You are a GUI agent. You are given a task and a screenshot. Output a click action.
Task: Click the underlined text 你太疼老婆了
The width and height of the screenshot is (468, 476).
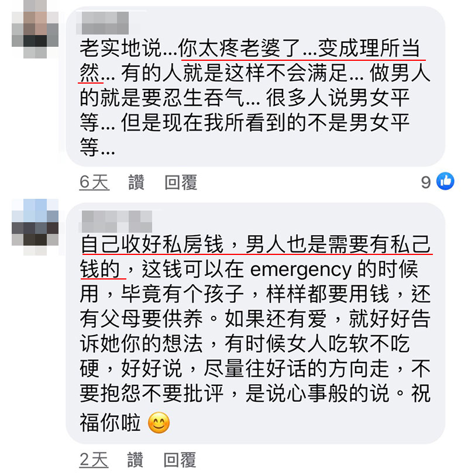[240, 49]
